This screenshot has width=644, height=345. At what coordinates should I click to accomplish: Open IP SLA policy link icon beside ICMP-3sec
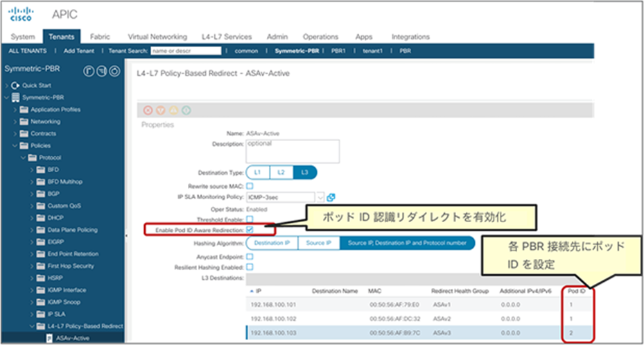(x=331, y=197)
